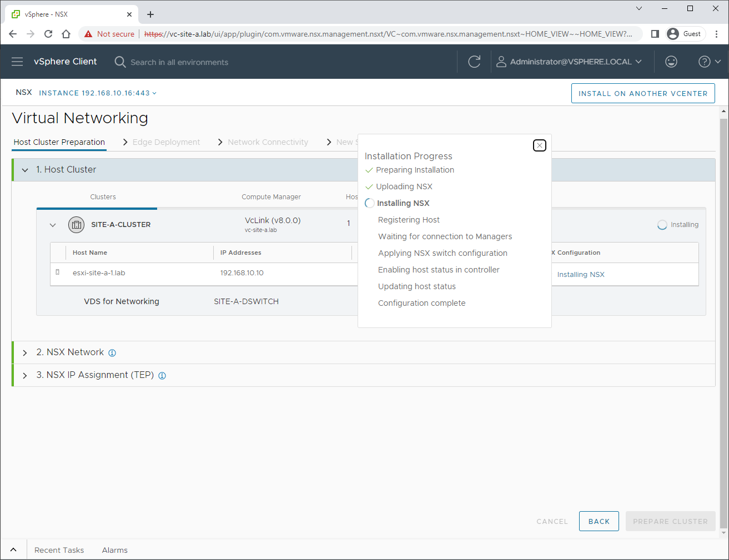
Task: Open the NSX instance 192.168.10.16:443 dropdown
Action: (98, 93)
